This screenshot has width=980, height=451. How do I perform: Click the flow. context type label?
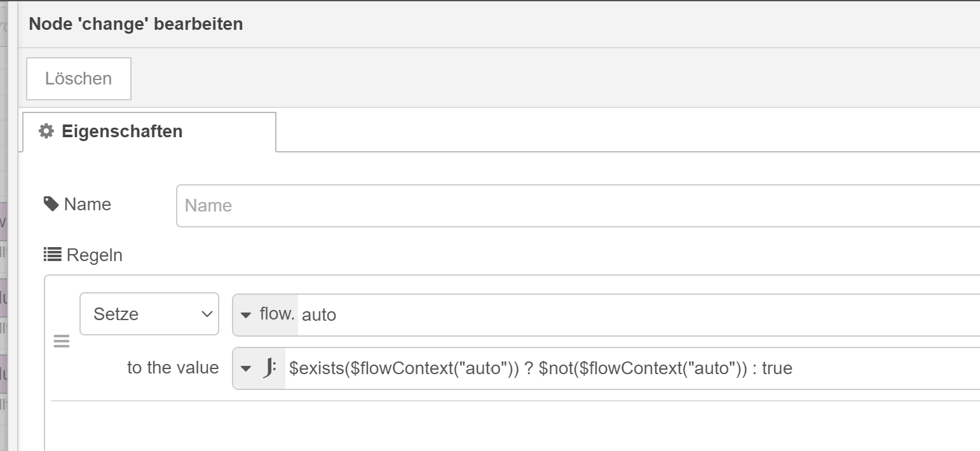pos(278,314)
